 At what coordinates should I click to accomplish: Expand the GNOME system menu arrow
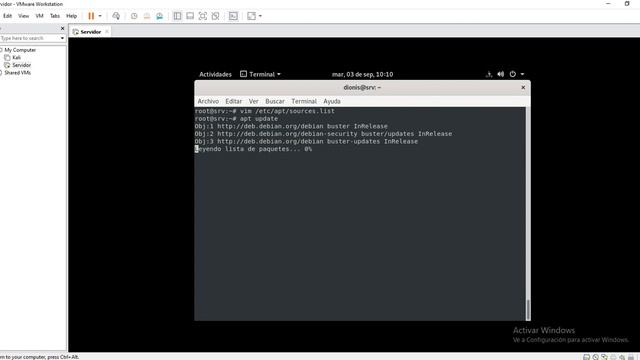coord(522,74)
